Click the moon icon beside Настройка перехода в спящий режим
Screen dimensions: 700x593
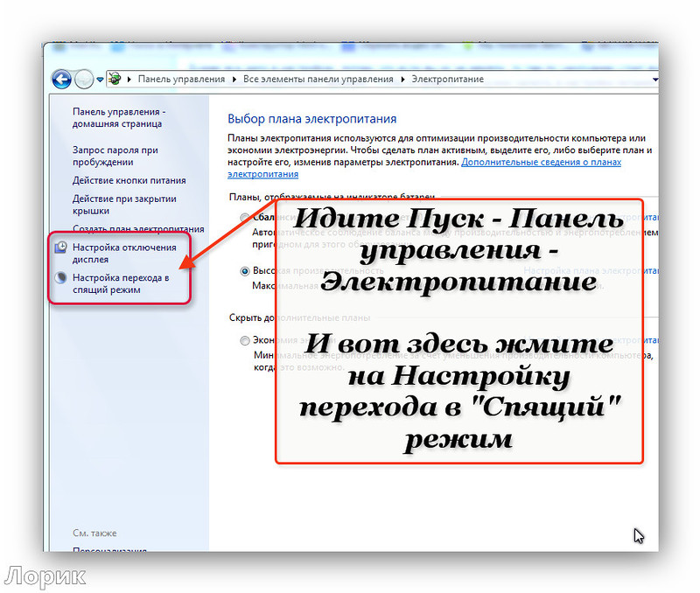click(x=60, y=277)
